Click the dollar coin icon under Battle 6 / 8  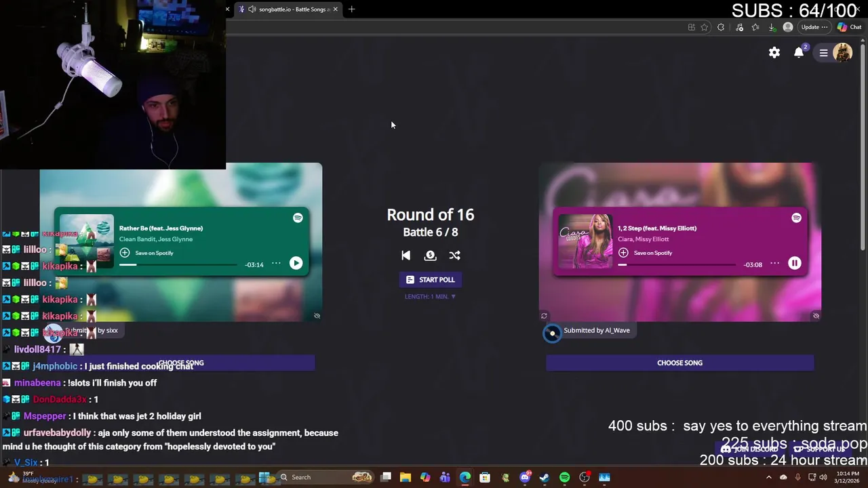point(430,256)
